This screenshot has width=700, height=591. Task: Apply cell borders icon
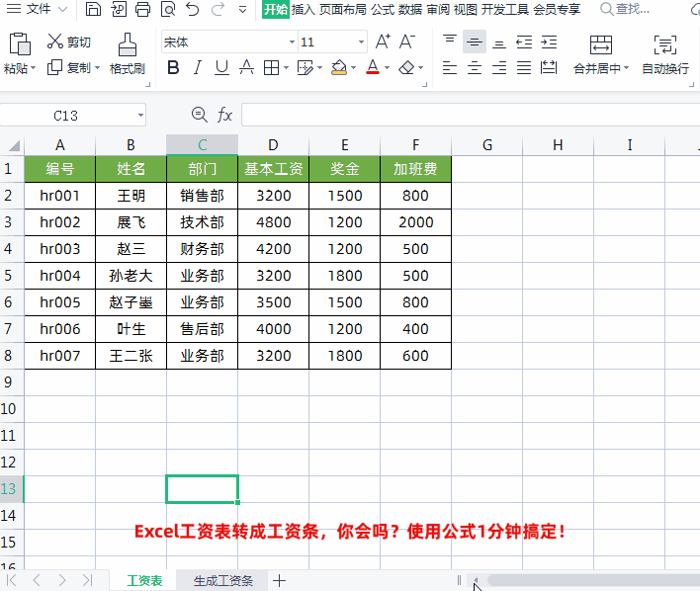click(x=272, y=68)
